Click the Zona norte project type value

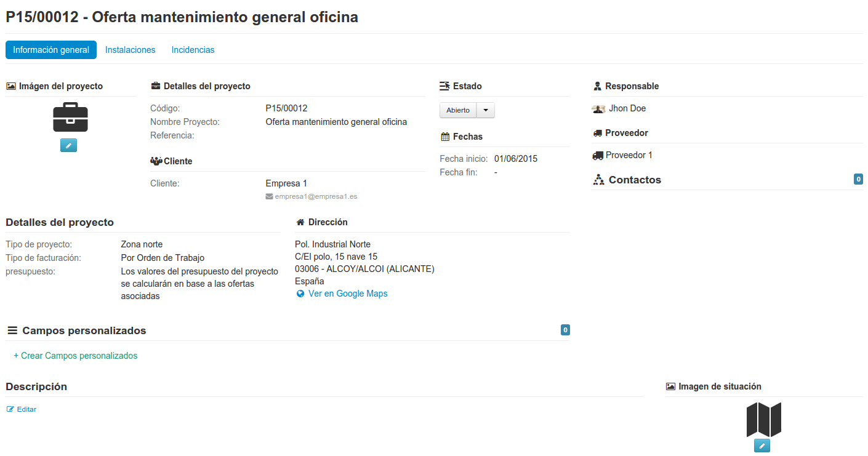tap(142, 244)
